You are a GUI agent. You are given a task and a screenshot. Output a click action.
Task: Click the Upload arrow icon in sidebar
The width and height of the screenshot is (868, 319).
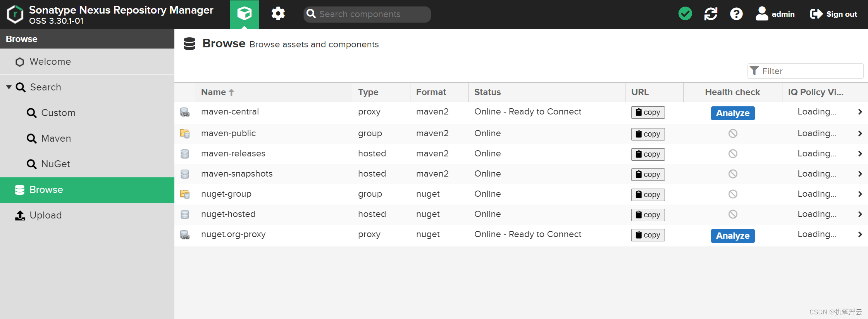(20, 215)
